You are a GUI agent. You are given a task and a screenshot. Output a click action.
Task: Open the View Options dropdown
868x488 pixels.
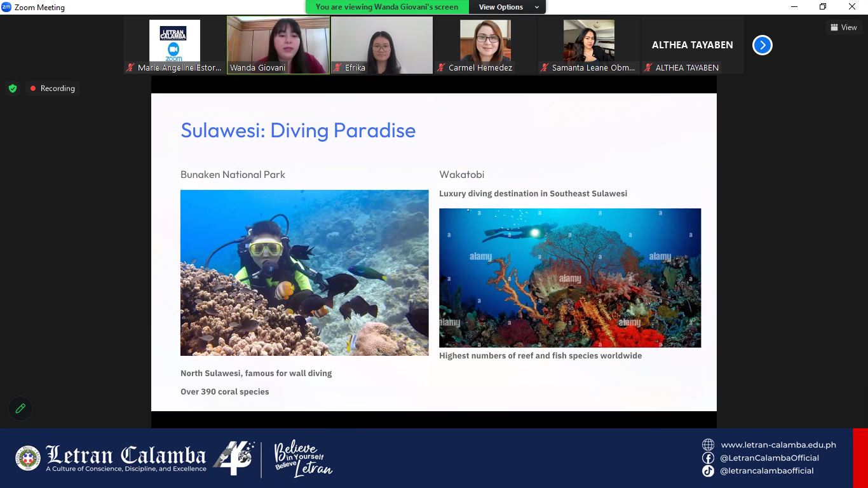(x=507, y=7)
